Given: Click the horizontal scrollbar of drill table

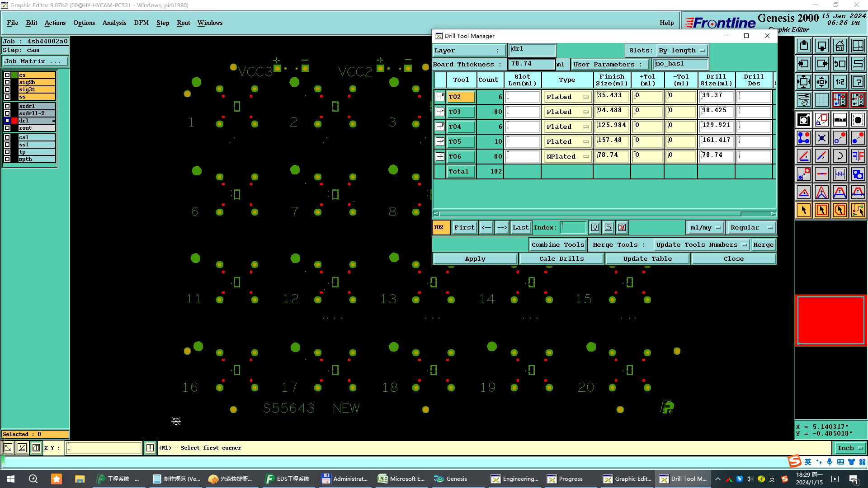Looking at the screenshot, I should (604, 214).
